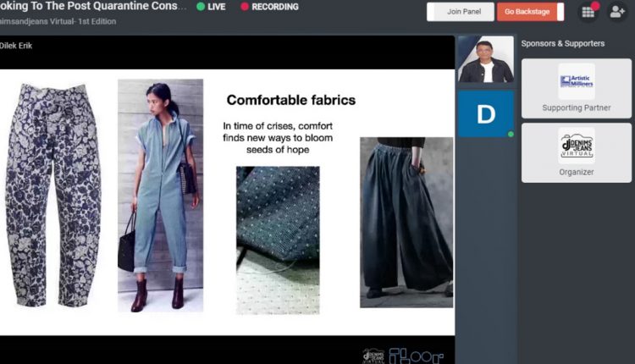Click the LIVE status indicator
Screen dimensions: 635x364
click(x=211, y=7)
